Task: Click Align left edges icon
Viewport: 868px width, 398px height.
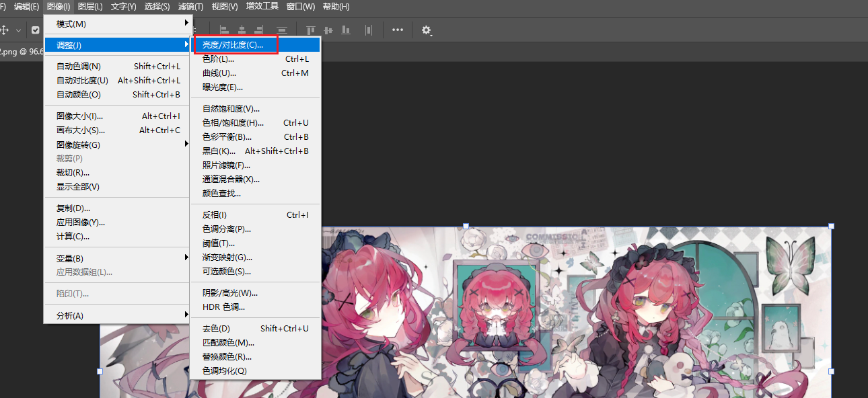Action: coord(224,30)
